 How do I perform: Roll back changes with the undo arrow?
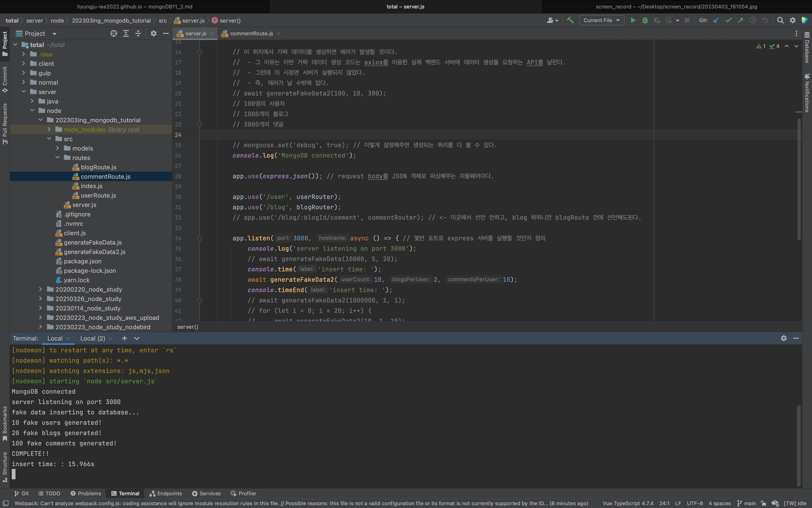pyautogui.click(x=765, y=20)
